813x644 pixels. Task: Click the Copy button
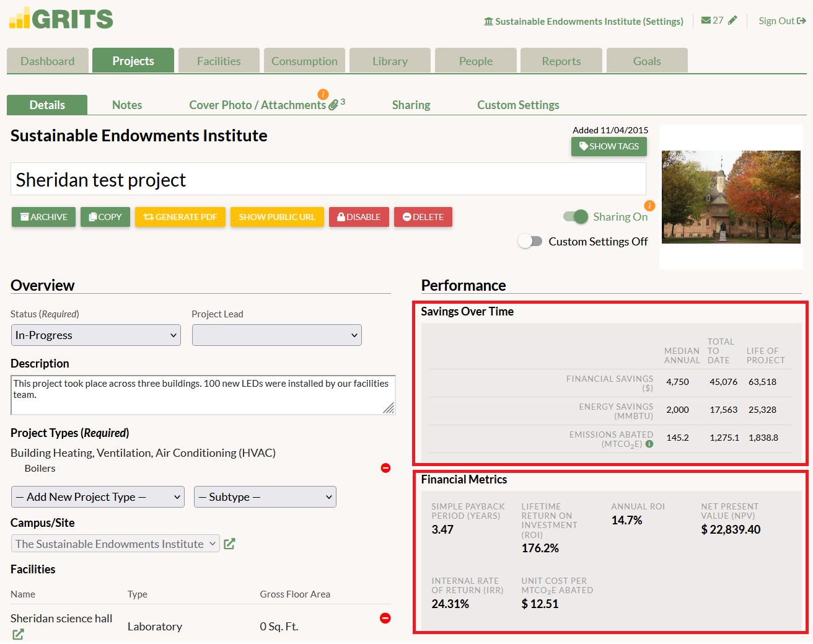(x=105, y=217)
